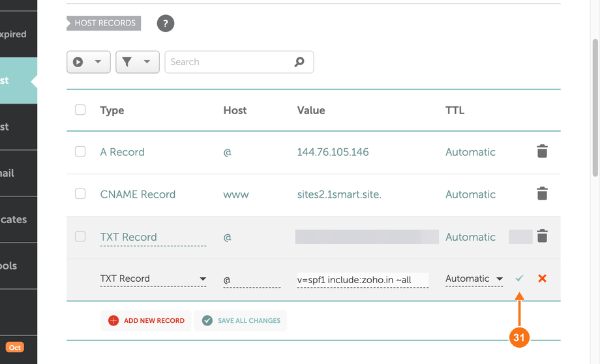This screenshot has width=600, height=364.
Task: Click the Search input field
Action: tap(239, 62)
